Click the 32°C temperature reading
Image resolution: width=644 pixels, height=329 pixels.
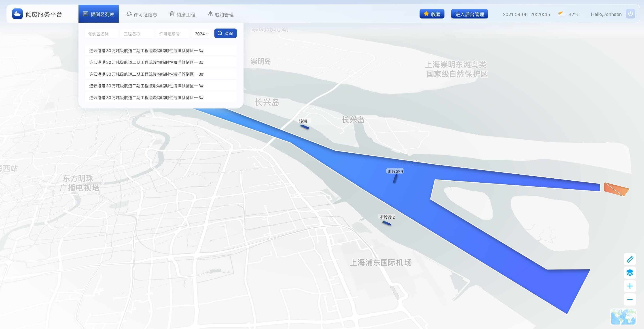tap(574, 14)
